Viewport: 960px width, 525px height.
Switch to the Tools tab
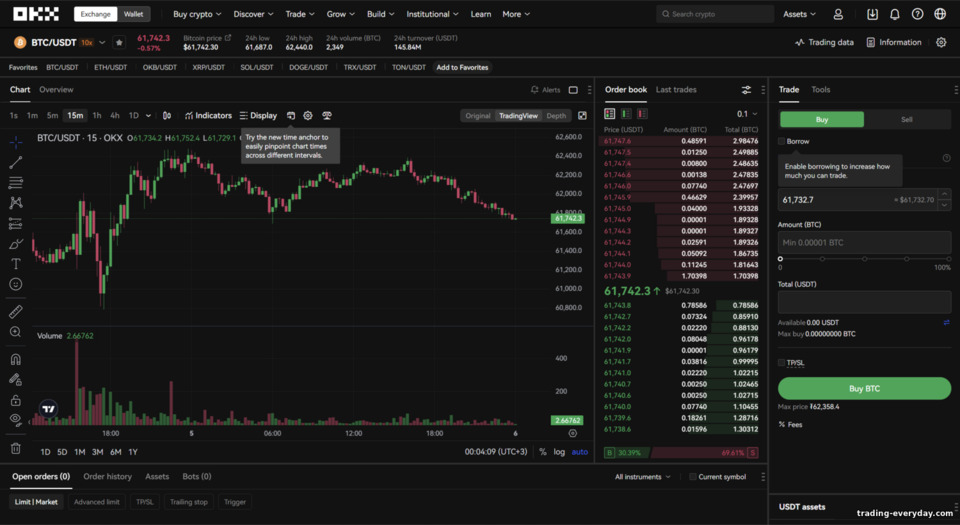pyautogui.click(x=820, y=89)
